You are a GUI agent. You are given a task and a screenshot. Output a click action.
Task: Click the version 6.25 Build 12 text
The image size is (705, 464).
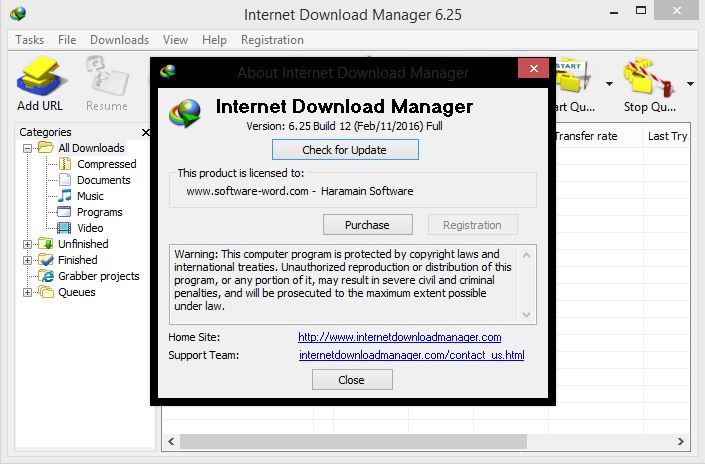click(x=344, y=126)
